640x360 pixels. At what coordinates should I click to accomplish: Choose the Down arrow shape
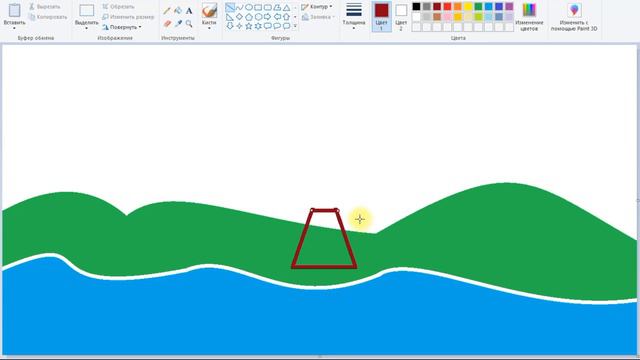230,26
